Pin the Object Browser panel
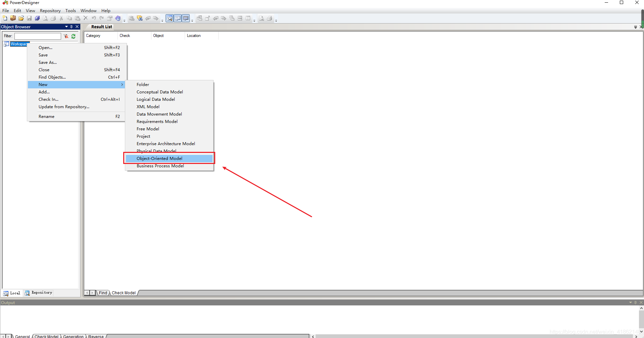The height and width of the screenshot is (338, 644). [x=72, y=27]
